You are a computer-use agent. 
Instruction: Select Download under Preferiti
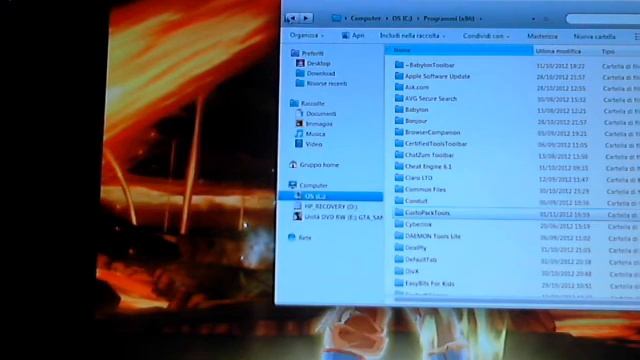(x=321, y=73)
